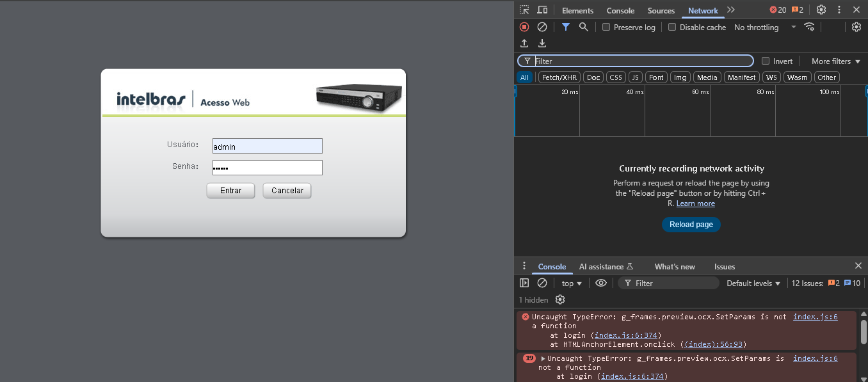The height and width of the screenshot is (382, 868).
Task: Import a HAR file with upload arrow
Action: (x=524, y=44)
